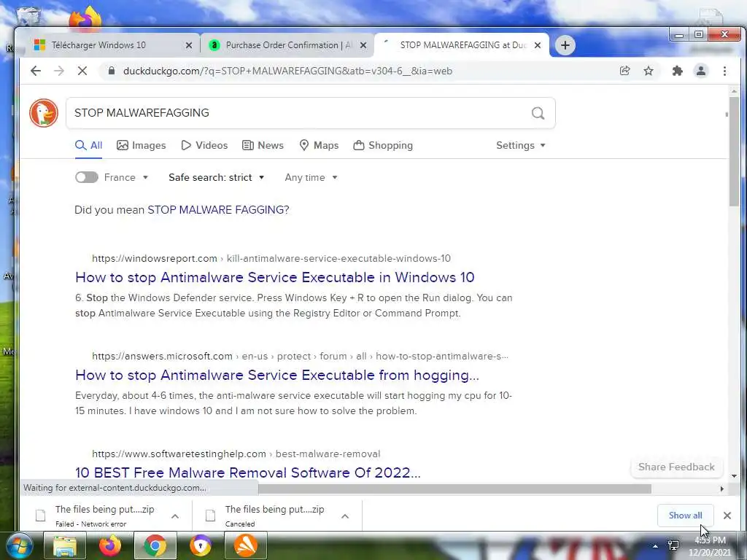
Task: Expand options for the failed zip download
Action: [175, 516]
